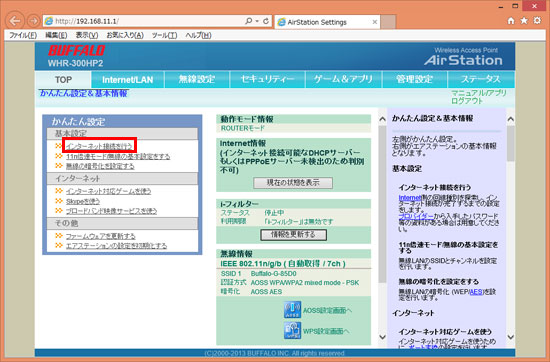Click IEEE 802.11n/g/b wireless info heading
The height and width of the screenshot is (362, 550).
tap(283, 264)
